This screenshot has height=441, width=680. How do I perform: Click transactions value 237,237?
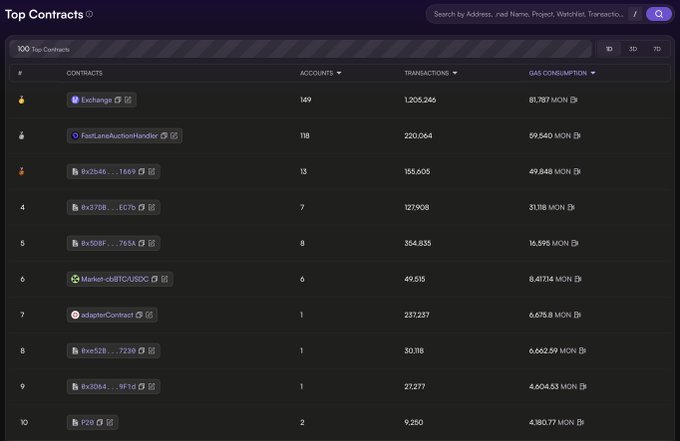pyautogui.click(x=417, y=315)
